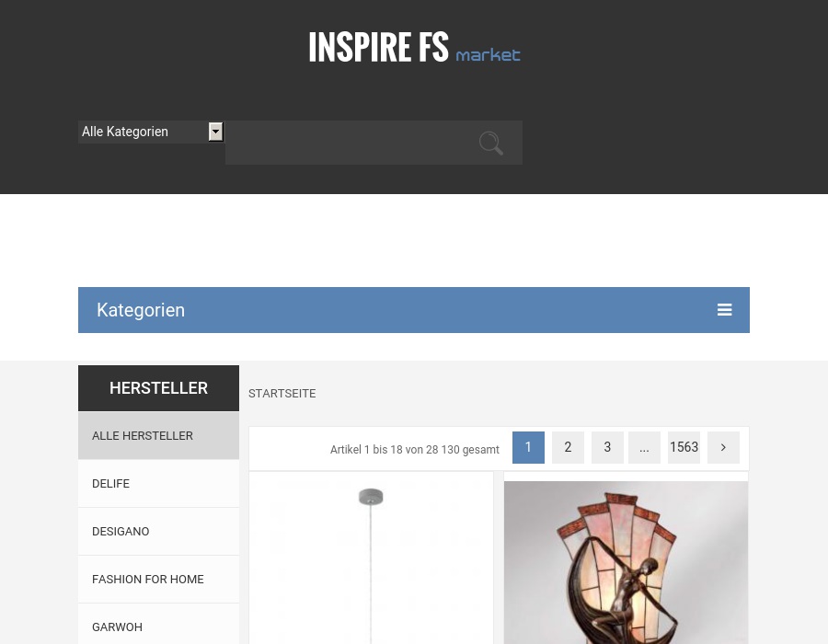Choose GARWOH manufacturer
The image size is (828, 644).
158,626
